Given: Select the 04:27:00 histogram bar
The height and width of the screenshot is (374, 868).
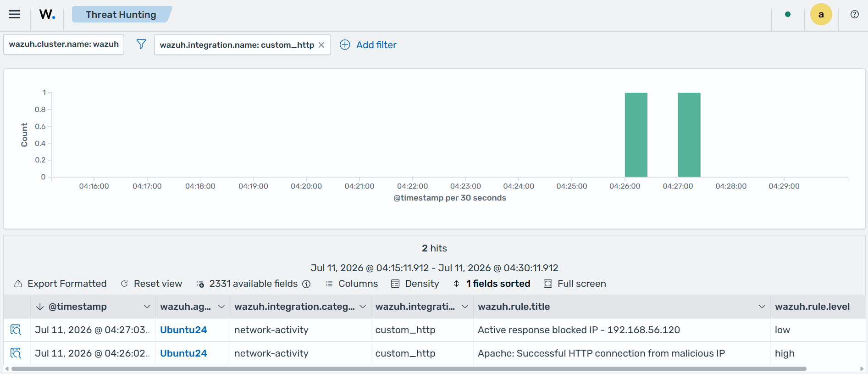Looking at the screenshot, I should click(689, 134).
